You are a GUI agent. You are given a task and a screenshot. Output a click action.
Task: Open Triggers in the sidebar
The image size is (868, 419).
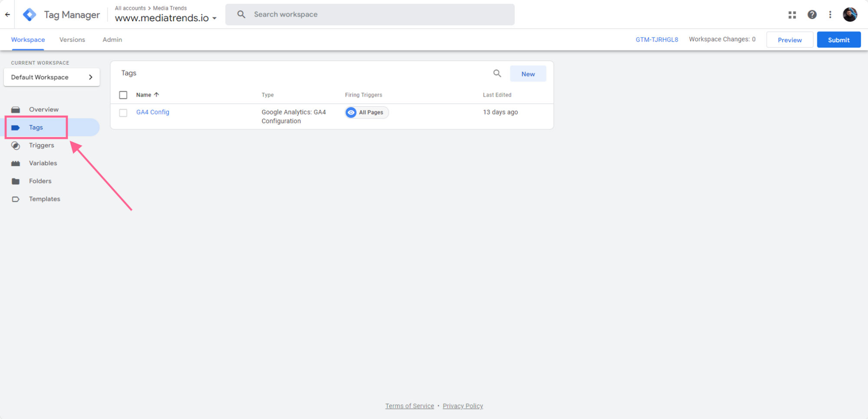[x=42, y=145]
